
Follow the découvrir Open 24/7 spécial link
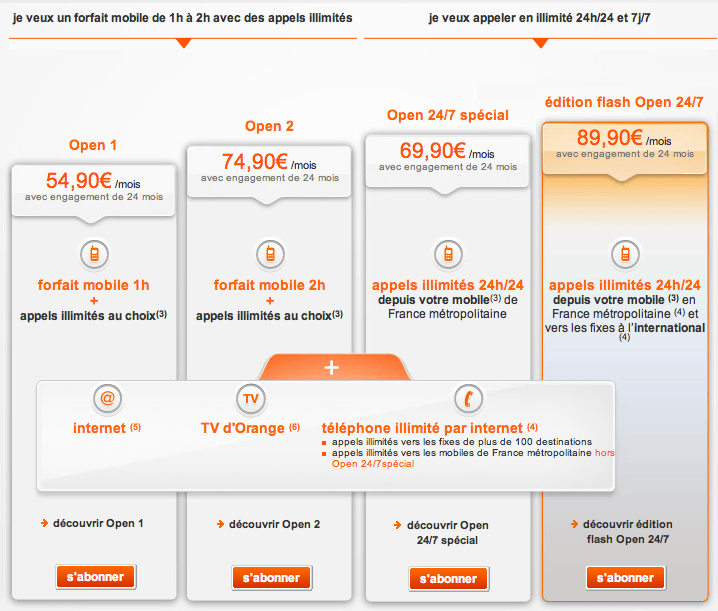447,532
